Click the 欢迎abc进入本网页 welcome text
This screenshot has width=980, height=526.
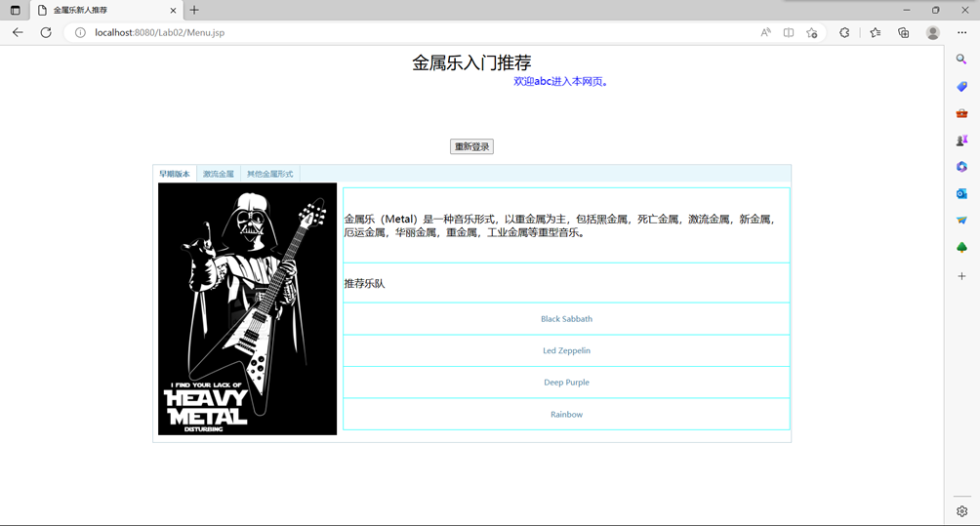click(560, 81)
